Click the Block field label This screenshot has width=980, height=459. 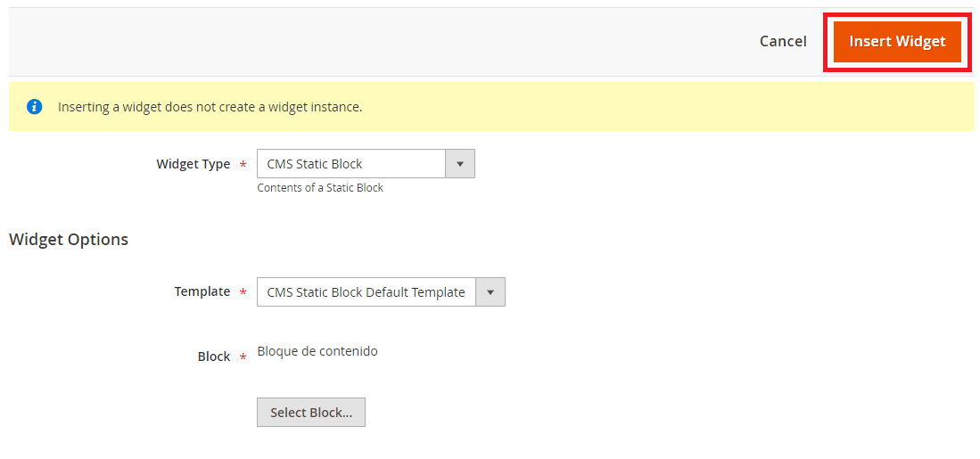(214, 357)
